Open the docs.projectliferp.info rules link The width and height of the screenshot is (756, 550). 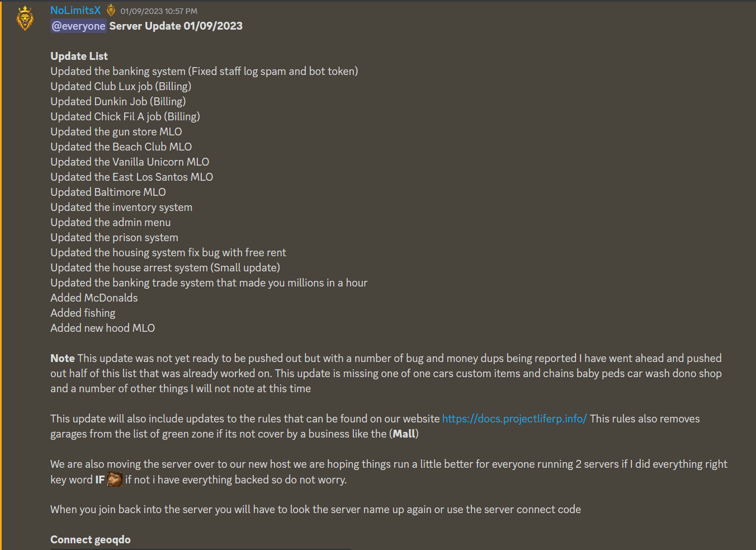tap(514, 419)
